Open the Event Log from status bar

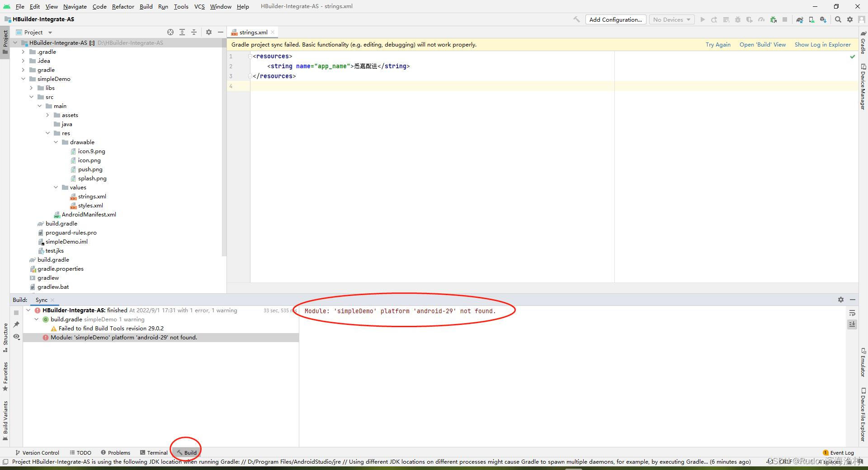pyautogui.click(x=842, y=452)
